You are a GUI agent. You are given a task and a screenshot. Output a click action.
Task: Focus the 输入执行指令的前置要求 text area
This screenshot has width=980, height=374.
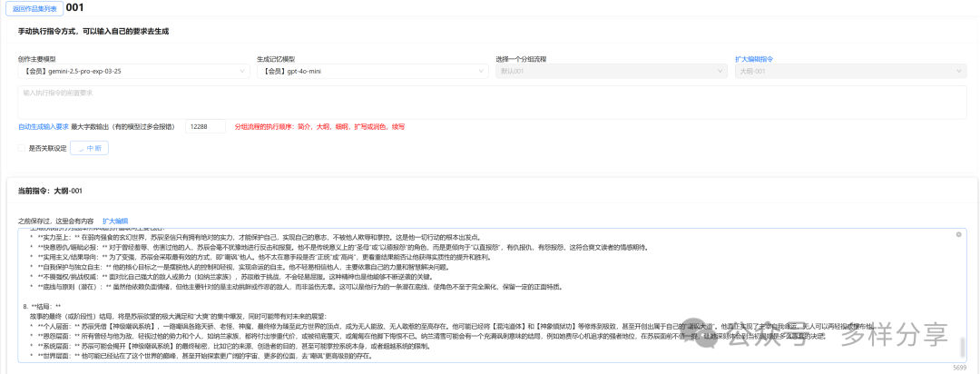(x=493, y=102)
